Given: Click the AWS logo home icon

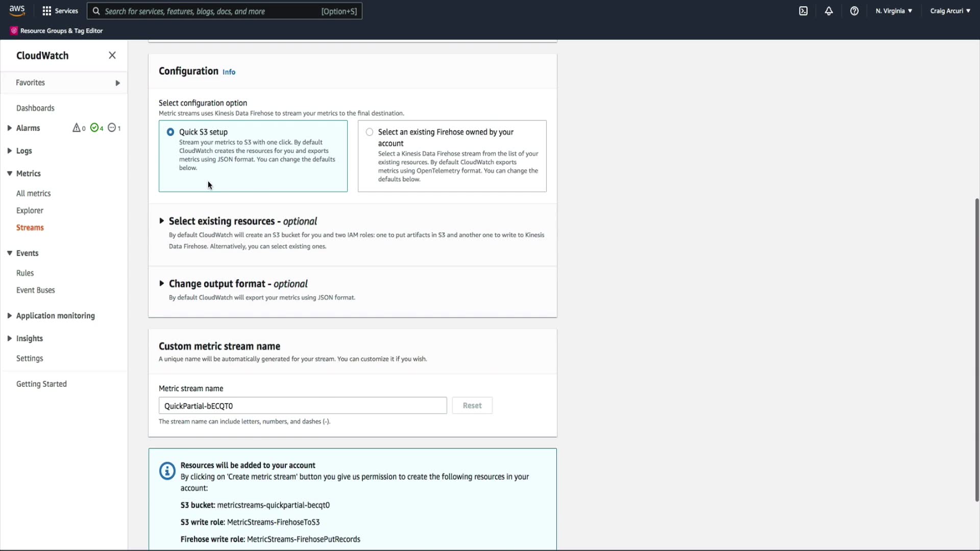Looking at the screenshot, I should [x=17, y=11].
